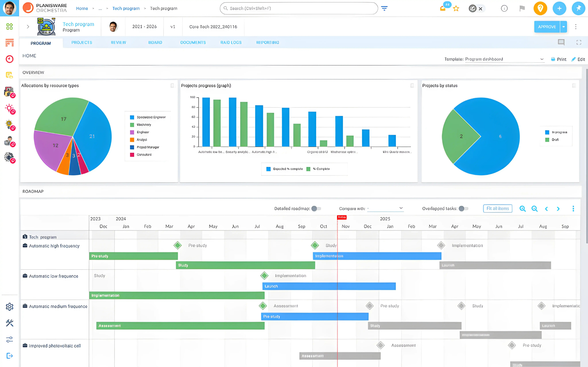Click the roadmap zoom in magnifier icon
The width and height of the screenshot is (588, 367).
(522, 209)
